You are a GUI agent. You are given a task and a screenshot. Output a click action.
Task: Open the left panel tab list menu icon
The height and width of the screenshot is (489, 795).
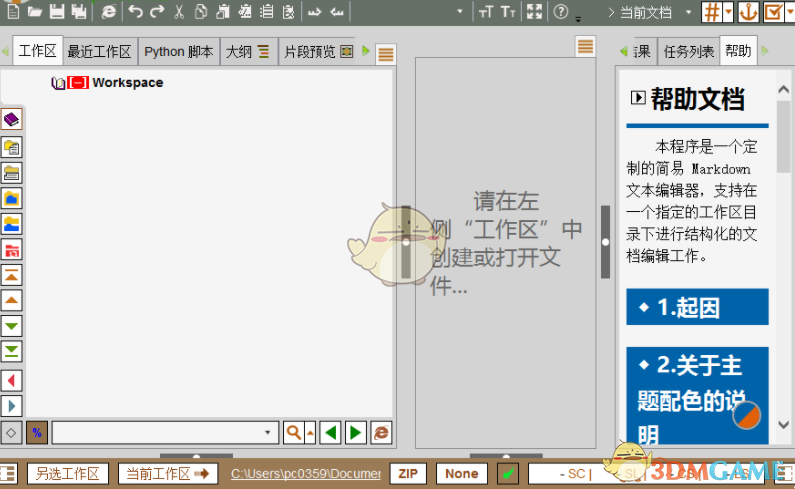(386, 54)
